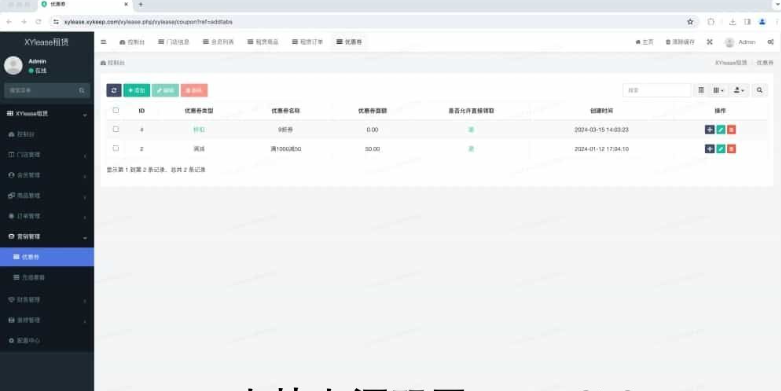Toggle the direct-claim switch in the 9折券 row
This screenshot has height=391, width=781.
471,130
